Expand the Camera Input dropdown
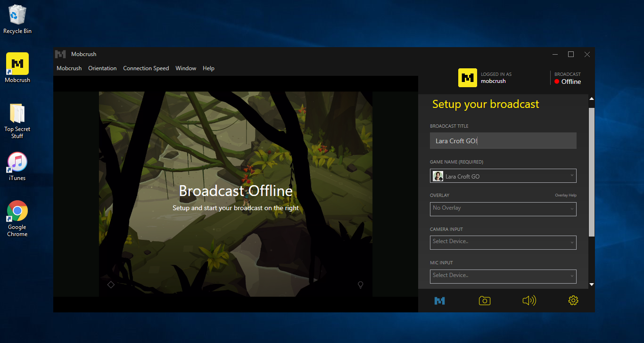This screenshot has height=343, width=644. [x=503, y=243]
